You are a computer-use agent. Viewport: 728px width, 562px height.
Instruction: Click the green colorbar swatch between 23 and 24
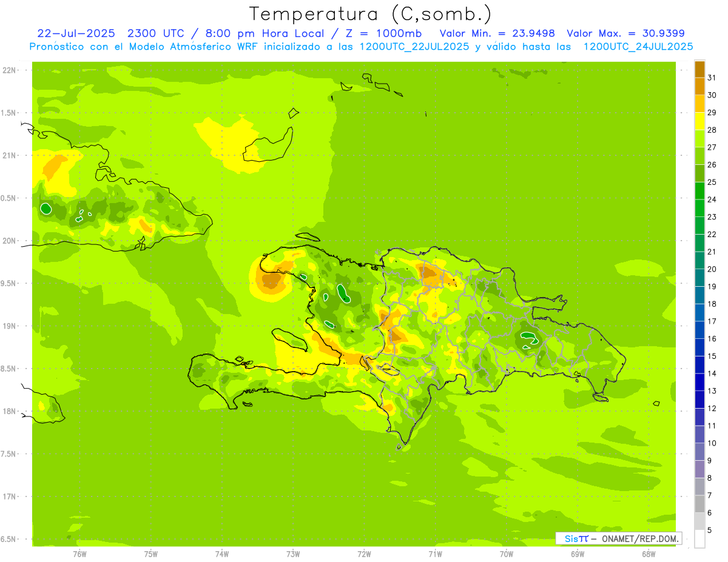coord(699,209)
